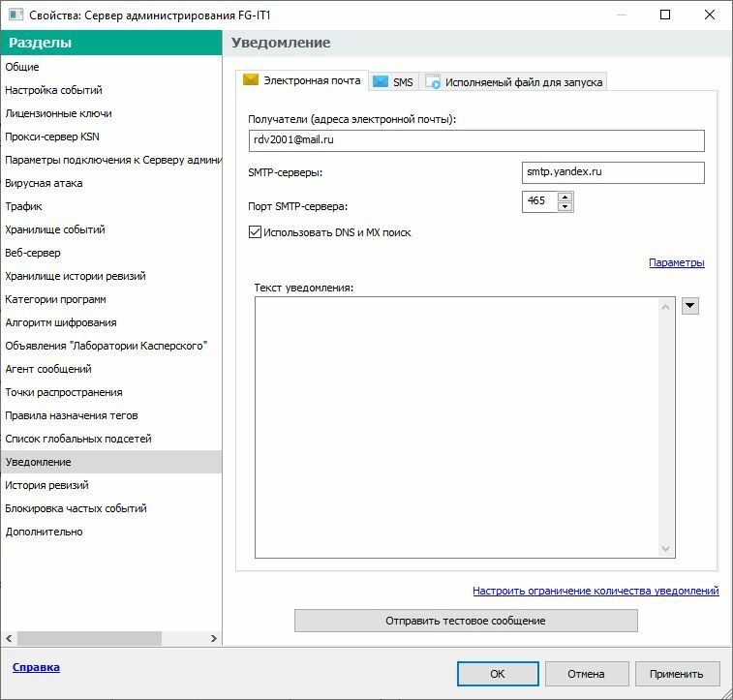Image resolution: width=733 pixels, height=700 pixels.
Task: Open Список глобальных подсетей section
Action: 110,439
